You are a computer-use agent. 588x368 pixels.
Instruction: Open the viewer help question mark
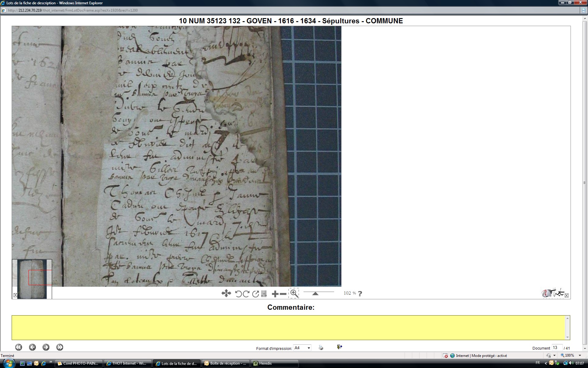(360, 293)
